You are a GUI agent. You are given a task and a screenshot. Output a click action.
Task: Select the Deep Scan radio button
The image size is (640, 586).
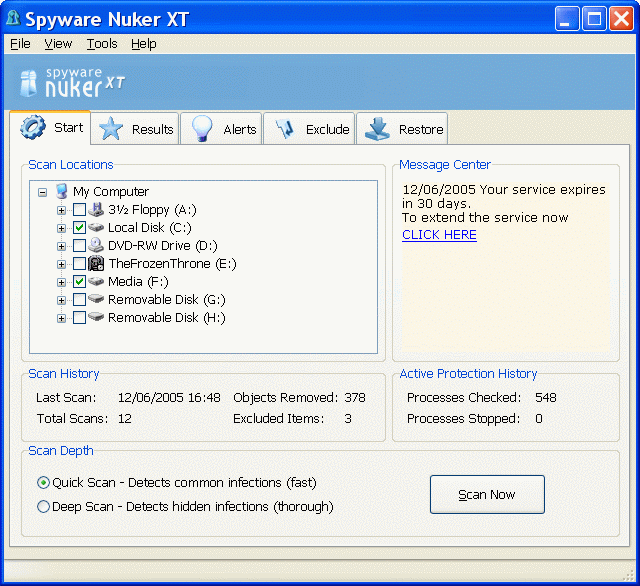43,507
